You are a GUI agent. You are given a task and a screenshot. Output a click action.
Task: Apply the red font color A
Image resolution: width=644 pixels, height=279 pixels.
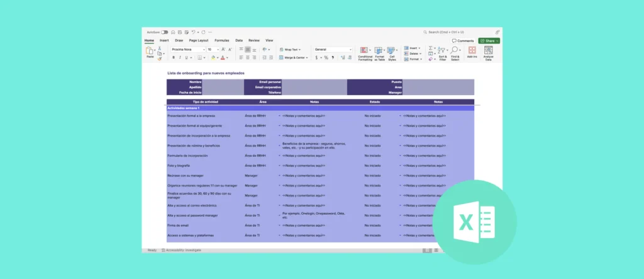(x=223, y=57)
